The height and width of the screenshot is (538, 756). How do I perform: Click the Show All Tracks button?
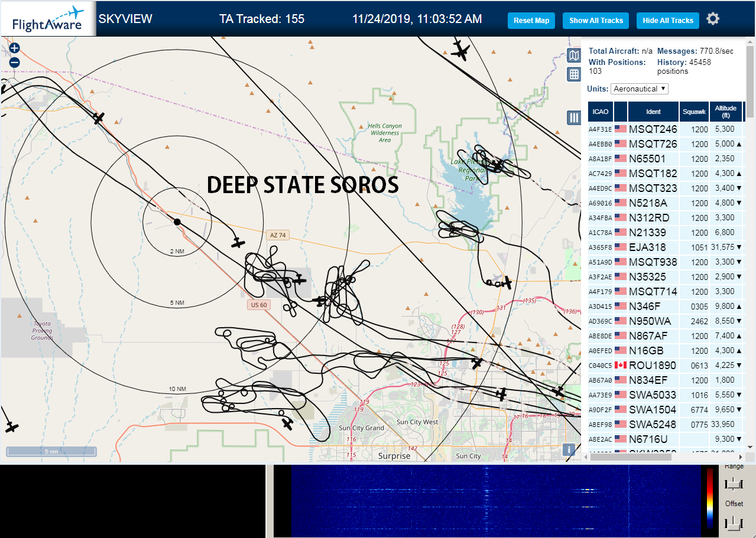[596, 21]
